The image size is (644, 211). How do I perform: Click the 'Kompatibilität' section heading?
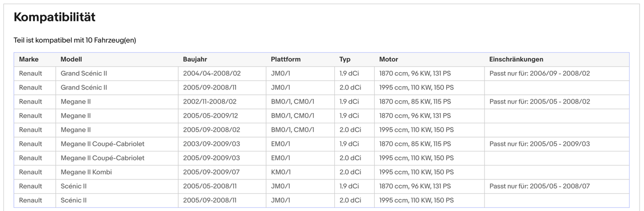pyautogui.click(x=54, y=17)
